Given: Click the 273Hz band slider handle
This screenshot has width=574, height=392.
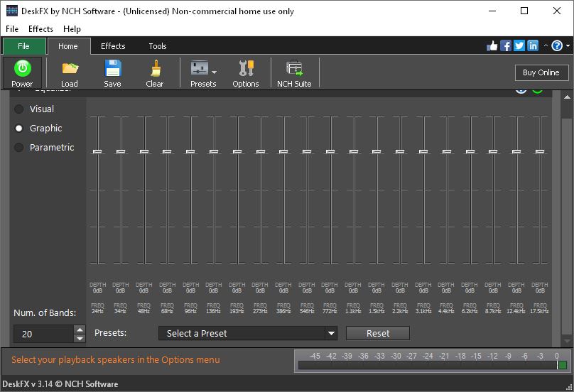Looking at the screenshot, I should 261,151.
